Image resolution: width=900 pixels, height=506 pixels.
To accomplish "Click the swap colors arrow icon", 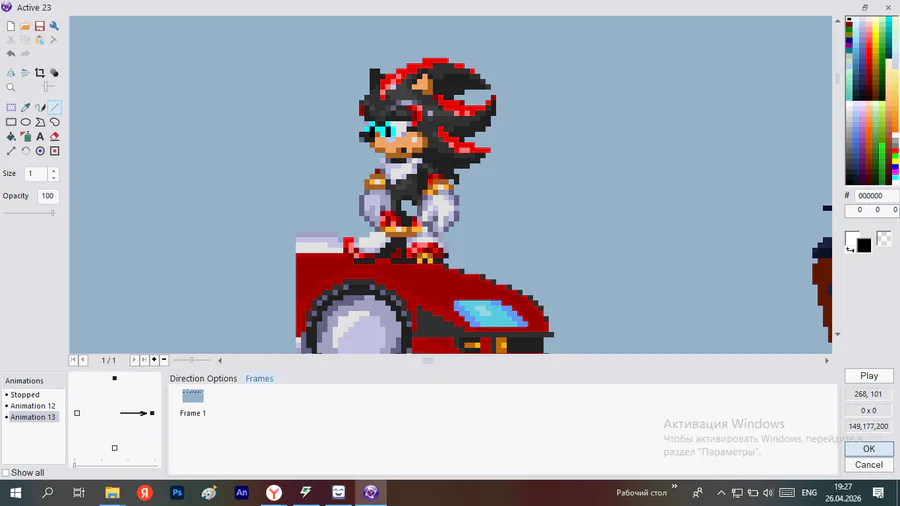I will point(849,249).
